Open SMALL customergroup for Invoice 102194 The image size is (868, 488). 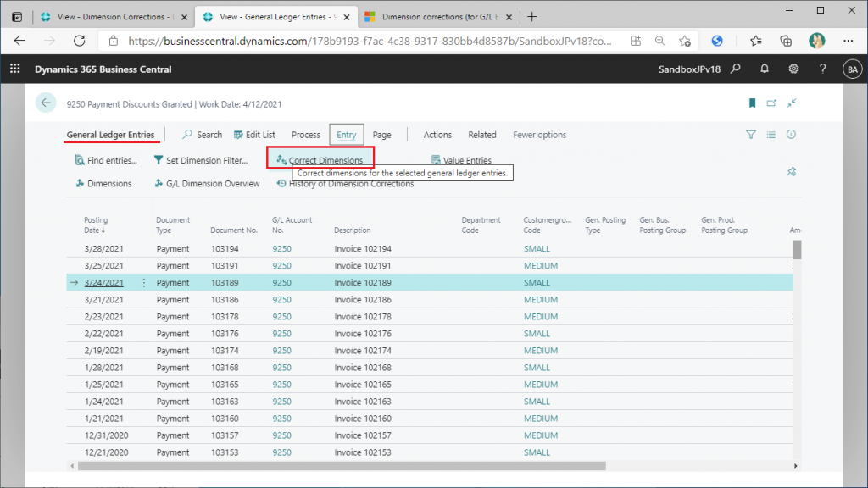click(x=537, y=249)
